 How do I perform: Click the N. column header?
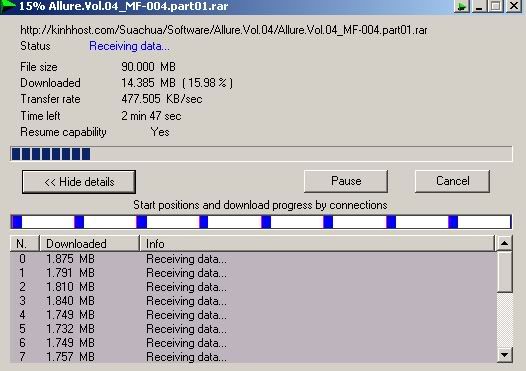pos(24,244)
